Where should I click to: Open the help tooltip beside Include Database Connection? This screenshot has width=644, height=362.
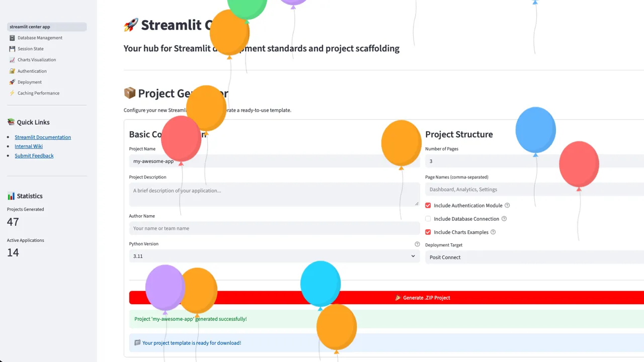[x=504, y=219]
